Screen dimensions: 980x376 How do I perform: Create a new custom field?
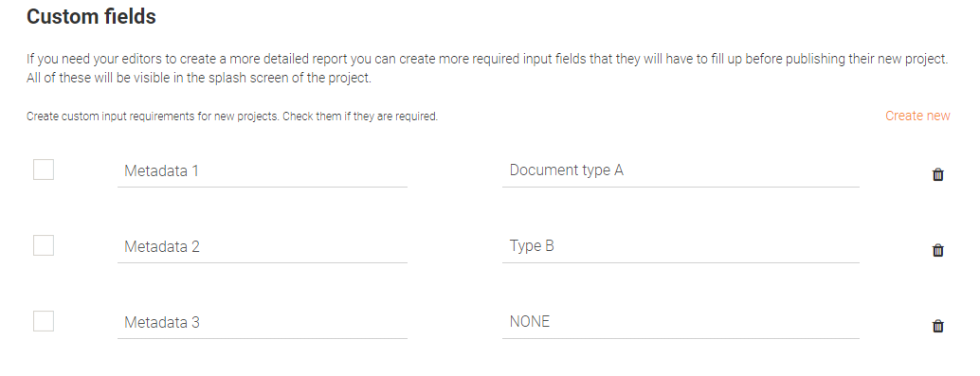pyautogui.click(x=917, y=116)
